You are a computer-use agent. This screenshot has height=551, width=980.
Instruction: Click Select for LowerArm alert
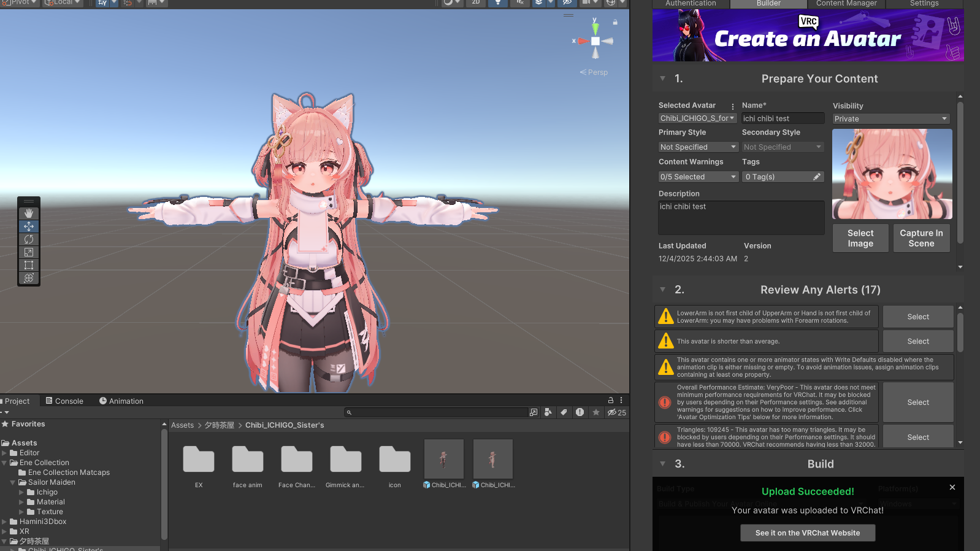918,317
